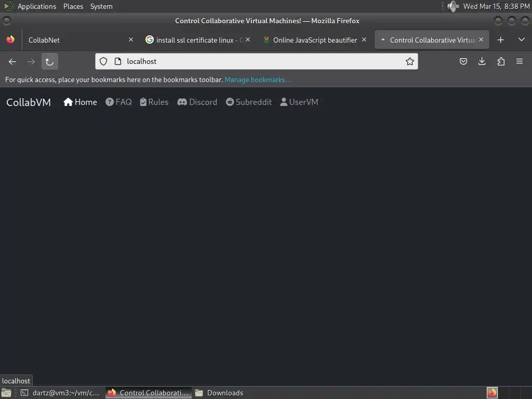Select the Control Collaborative Virtual tab
The height and width of the screenshot is (399, 532).
432,39
